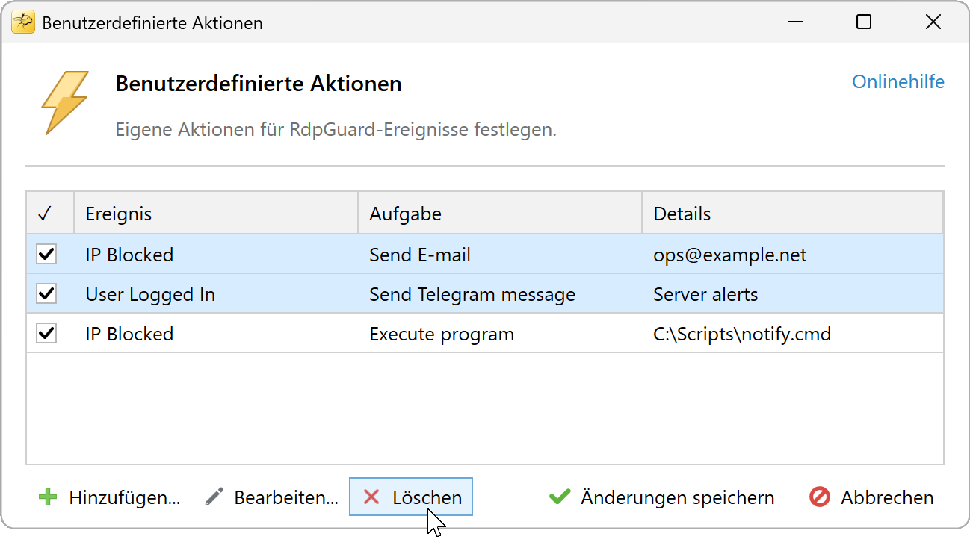The height and width of the screenshot is (560, 970).
Task: Maximize the Benutzerdefinierte Aktionen window
Action: tap(864, 22)
